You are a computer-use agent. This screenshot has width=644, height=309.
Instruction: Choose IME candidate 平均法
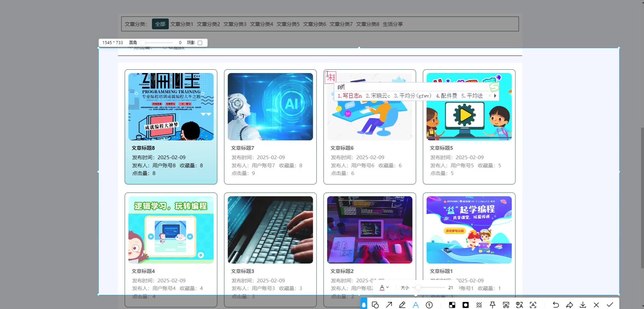tap(472, 96)
